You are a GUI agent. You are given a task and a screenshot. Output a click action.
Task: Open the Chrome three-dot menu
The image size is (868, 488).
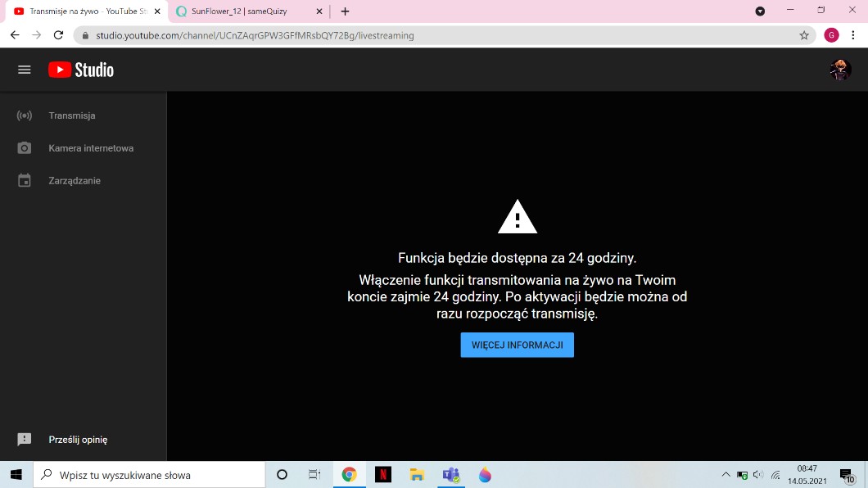[x=854, y=35]
